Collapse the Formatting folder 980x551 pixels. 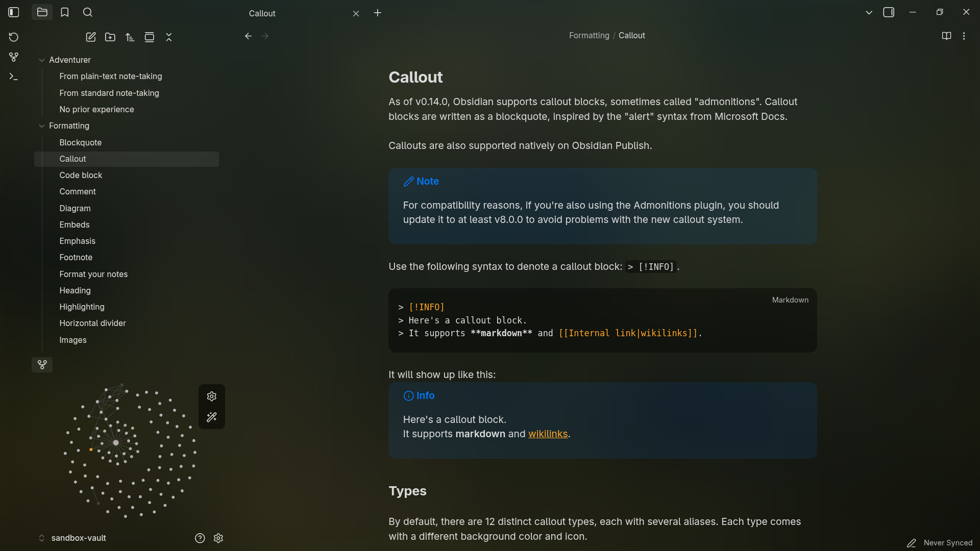[42, 126]
